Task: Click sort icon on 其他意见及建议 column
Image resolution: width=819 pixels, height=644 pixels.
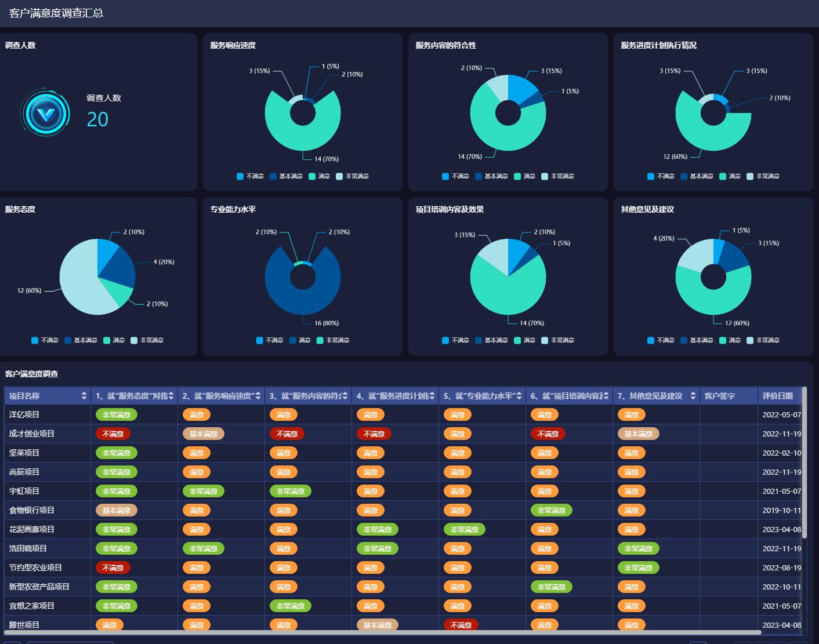Action: [x=693, y=396]
